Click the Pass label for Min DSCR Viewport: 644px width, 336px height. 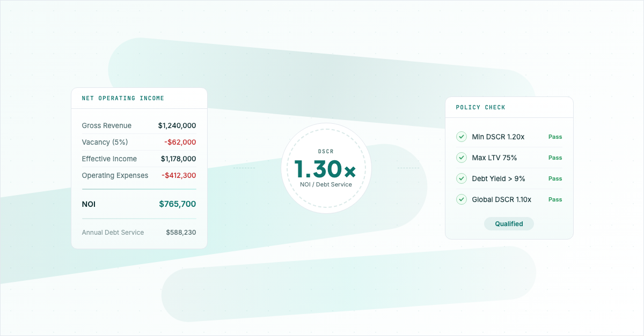[x=555, y=137]
